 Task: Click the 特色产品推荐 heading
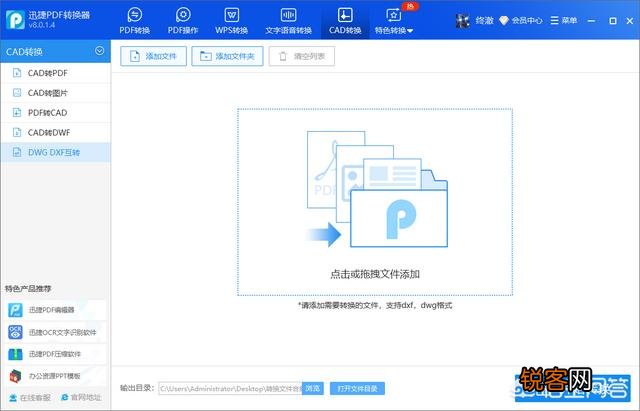28,289
